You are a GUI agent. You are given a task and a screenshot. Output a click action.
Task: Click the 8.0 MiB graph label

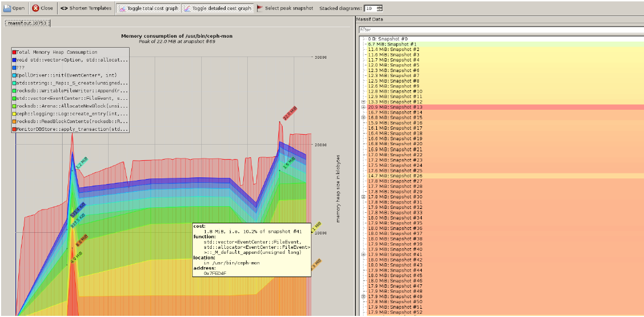tap(81, 240)
